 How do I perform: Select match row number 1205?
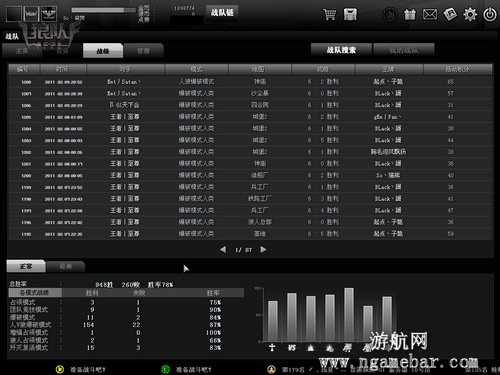point(250,117)
